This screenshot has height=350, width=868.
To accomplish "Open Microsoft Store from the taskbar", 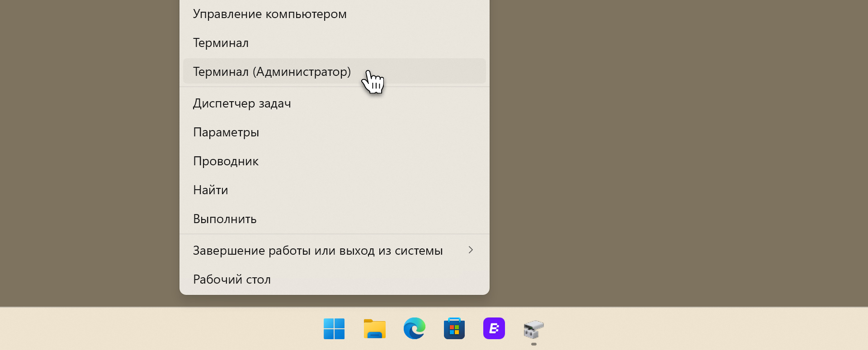I will pos(454,328).
